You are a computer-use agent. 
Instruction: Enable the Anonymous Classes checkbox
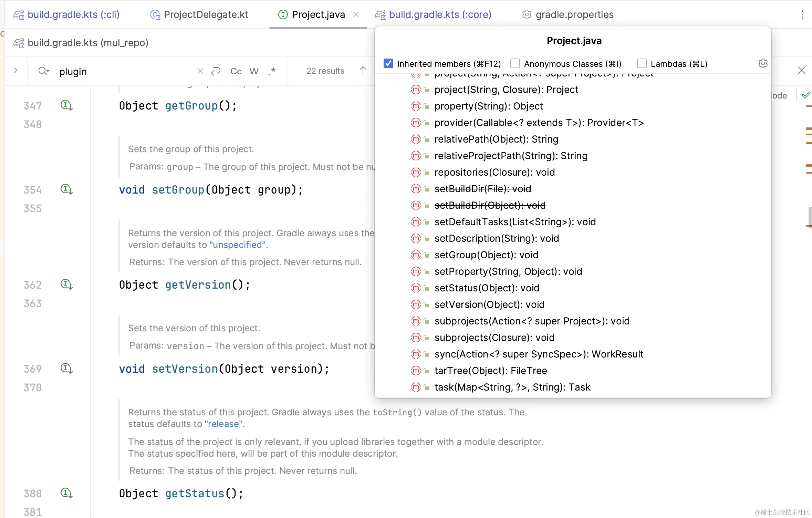(515, 64)
